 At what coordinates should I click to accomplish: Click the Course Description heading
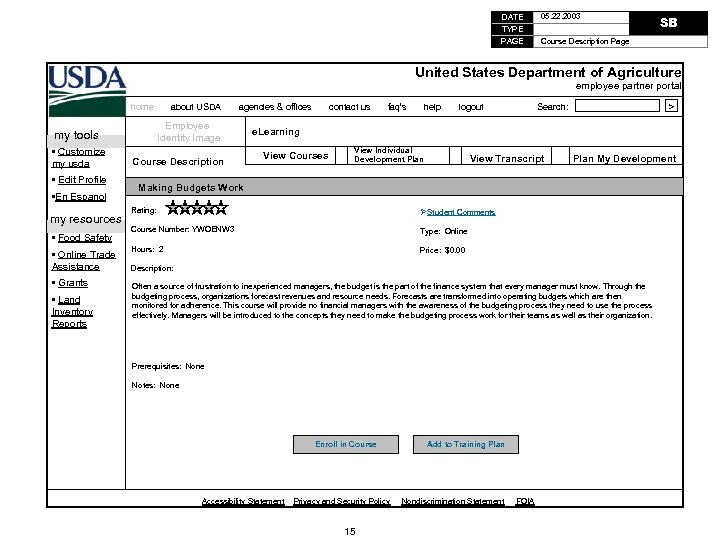[x=178, y=162]
